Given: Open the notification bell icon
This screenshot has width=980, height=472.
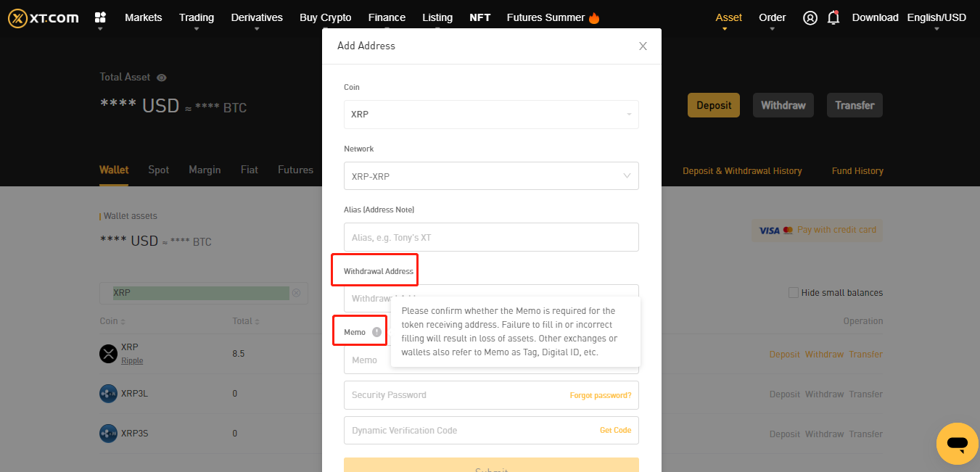Looking at the screenshot, I should (x=833, y=17).
